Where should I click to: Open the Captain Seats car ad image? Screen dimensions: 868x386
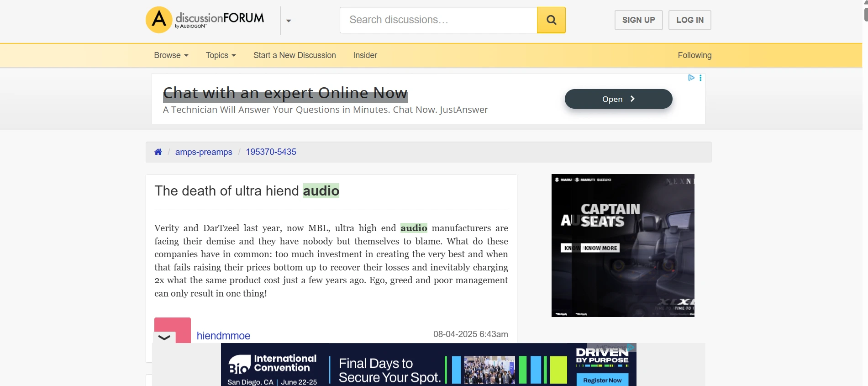click(x=623, y=245)
